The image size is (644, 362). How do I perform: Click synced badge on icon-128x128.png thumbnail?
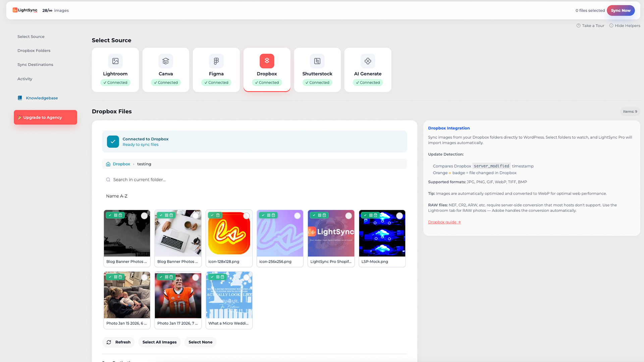[214, 215]
